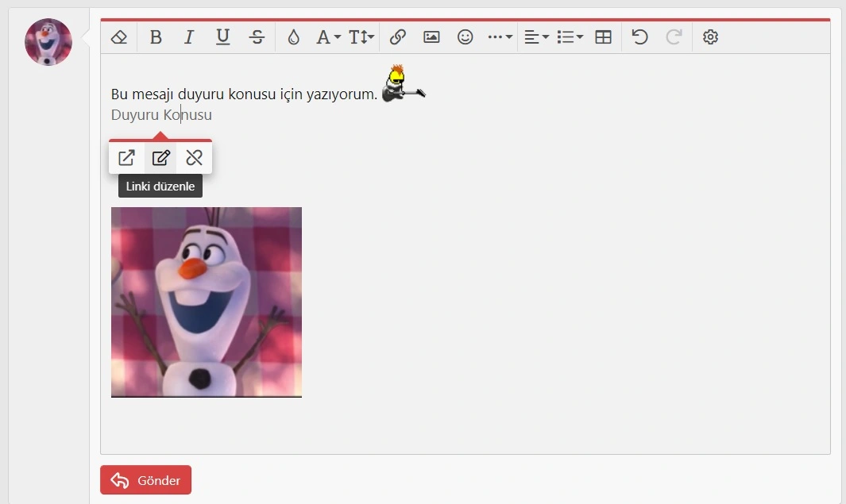Viewport: 846px width, 504px height.
Task: Click the edit link pencil icon
Action: tap(160, 158)
